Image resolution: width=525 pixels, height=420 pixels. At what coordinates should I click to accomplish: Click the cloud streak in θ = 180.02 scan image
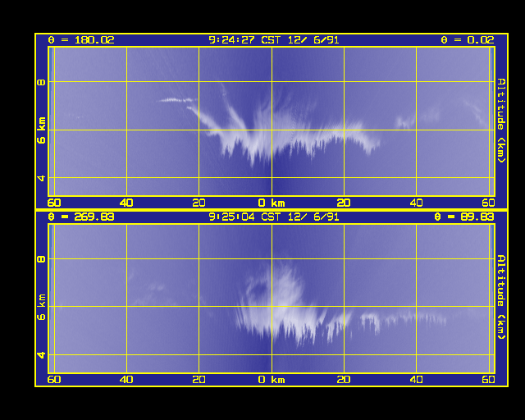coord(176,100)
